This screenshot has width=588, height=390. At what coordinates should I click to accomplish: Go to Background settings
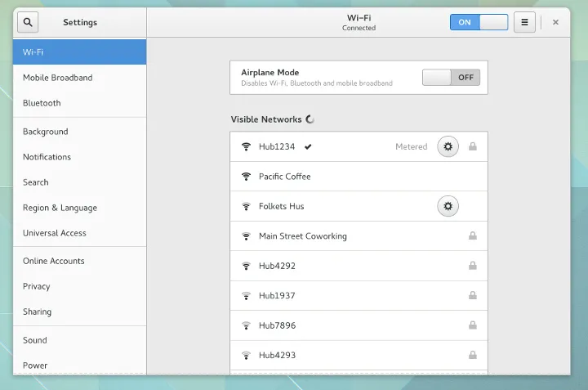click(x=45, y=132)
